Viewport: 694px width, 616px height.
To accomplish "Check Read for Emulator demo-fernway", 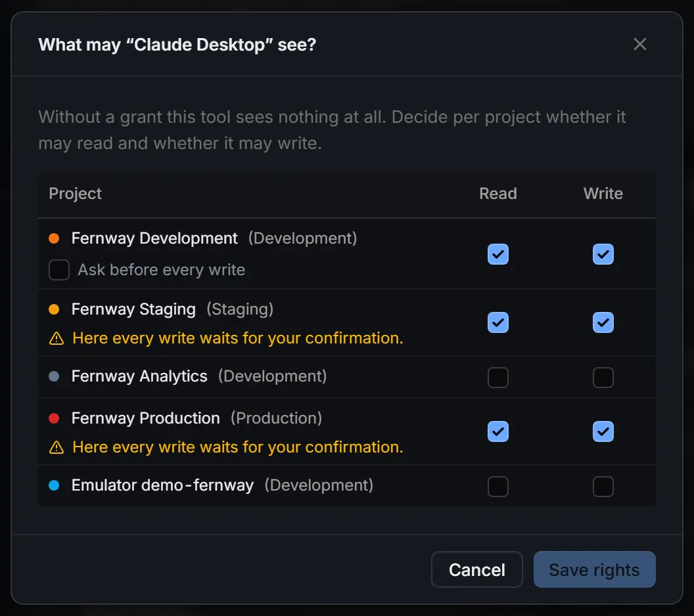I will 498,487.
